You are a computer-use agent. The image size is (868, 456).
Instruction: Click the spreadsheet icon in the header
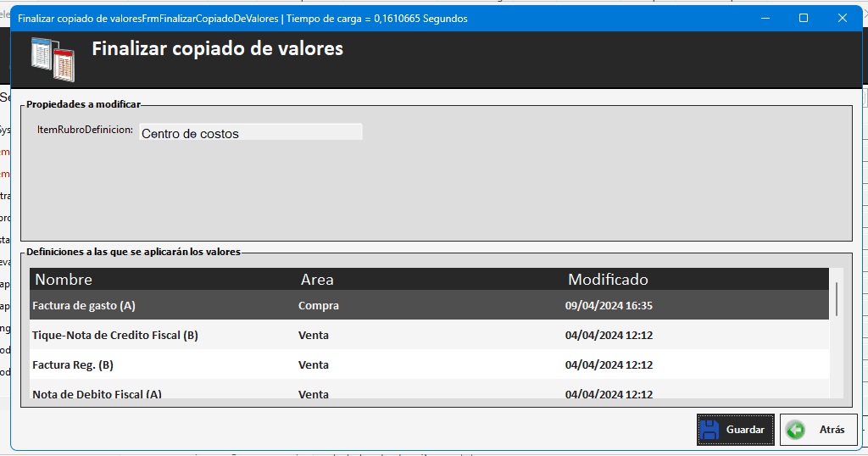(x=53, y=58)
